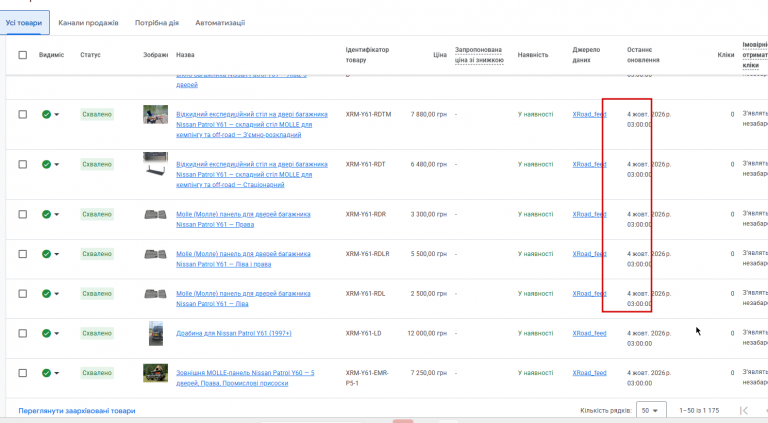The image size is (768, 423).
Task: Click price cell 12 000,00 грн
Action: [x=427, y=333]
